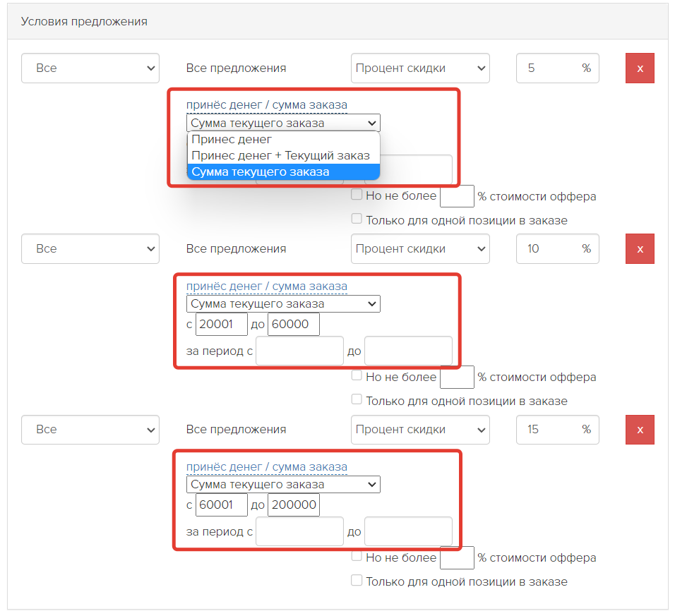Choose 'Принес денег' option in open list
675x616 pixels.
pyautogui.click(x=283, y=140)
